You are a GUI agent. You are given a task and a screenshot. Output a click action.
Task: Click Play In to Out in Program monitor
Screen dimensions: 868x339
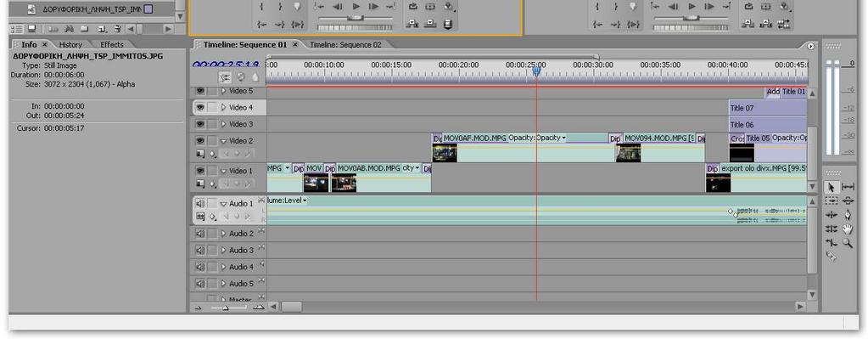pos(633,25)
